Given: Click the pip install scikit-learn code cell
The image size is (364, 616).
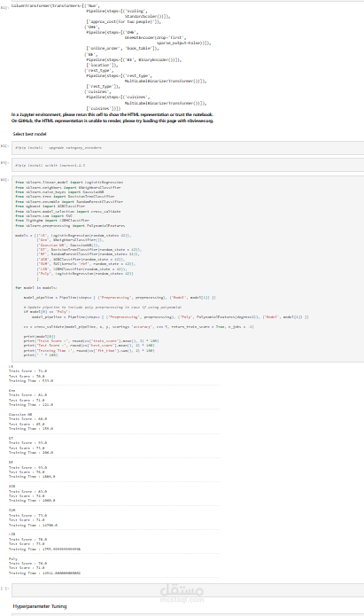Looking at the screenshot, I should click(x=188, y=166).
